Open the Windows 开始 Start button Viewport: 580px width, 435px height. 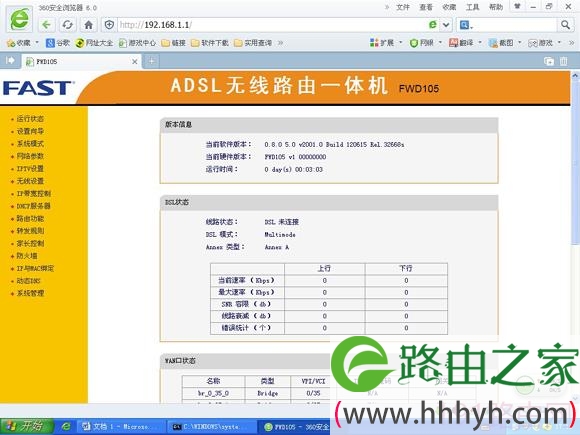pos(27,426)
